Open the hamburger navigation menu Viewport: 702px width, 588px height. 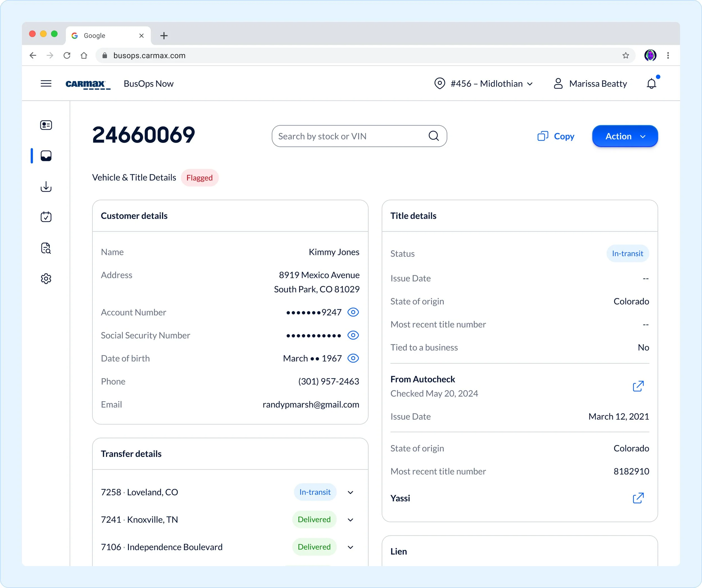click(46, 84)
